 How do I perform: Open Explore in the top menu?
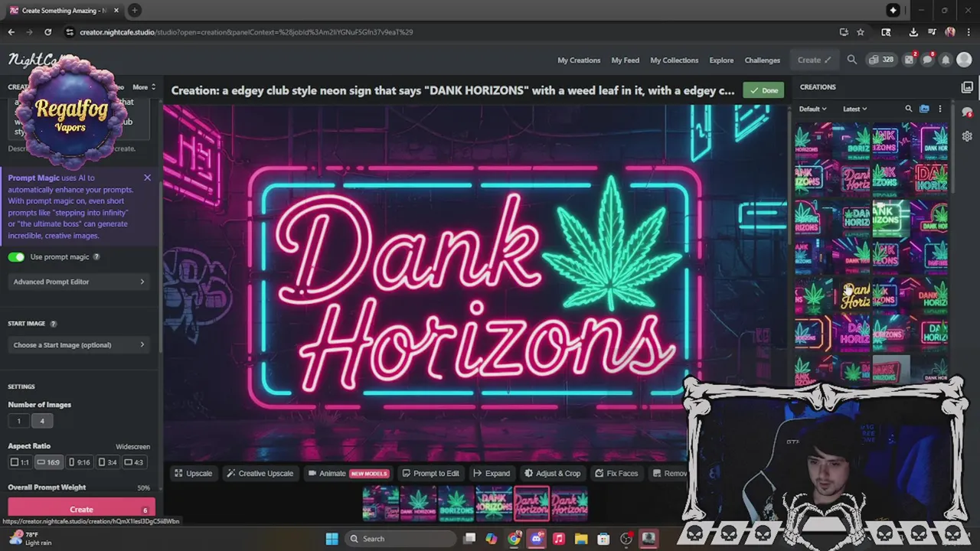pos(721,60)
